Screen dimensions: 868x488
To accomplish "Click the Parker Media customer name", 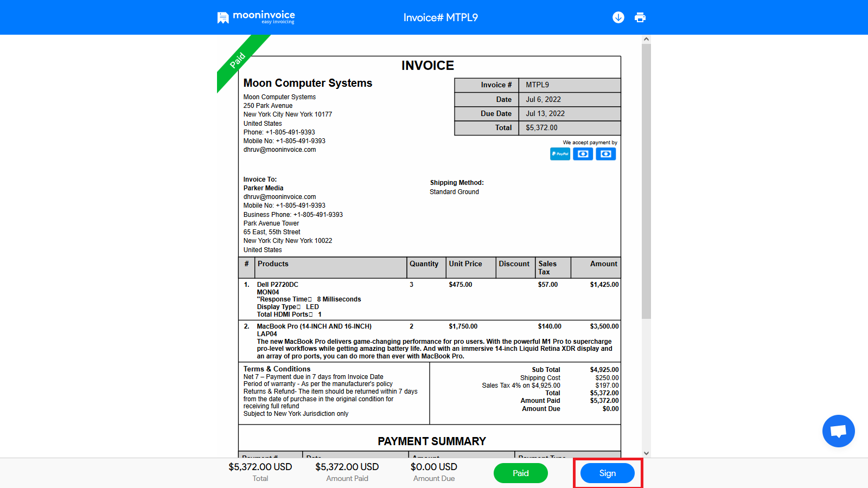I will pyautogui.click(x=263, y=188).
